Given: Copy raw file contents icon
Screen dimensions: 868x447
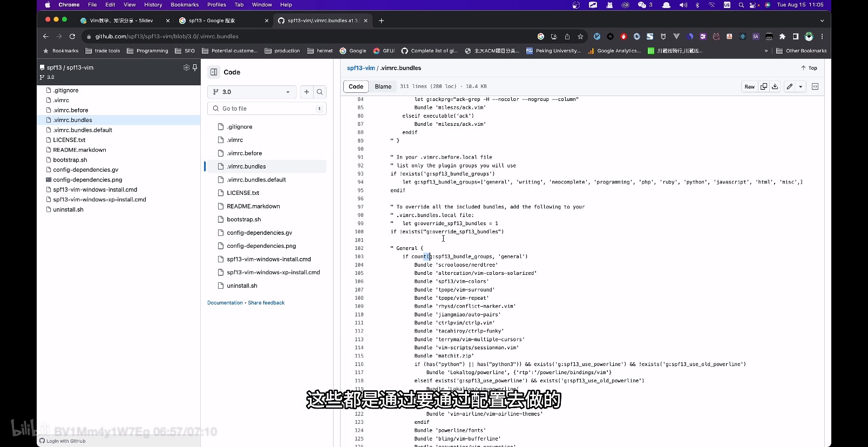Looking at the screenshot, I should tap(763, 86).
